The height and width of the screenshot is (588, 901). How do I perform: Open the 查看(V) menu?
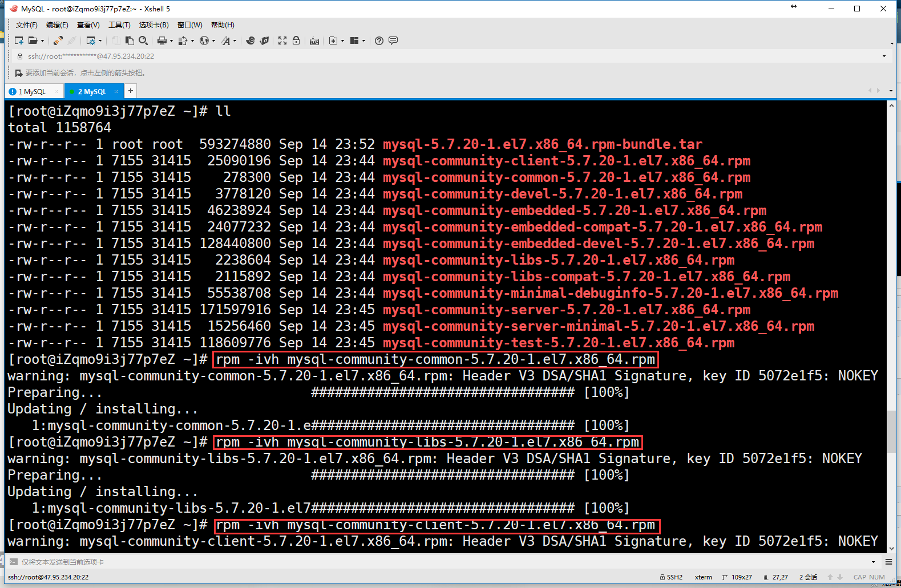click(88, 25)
